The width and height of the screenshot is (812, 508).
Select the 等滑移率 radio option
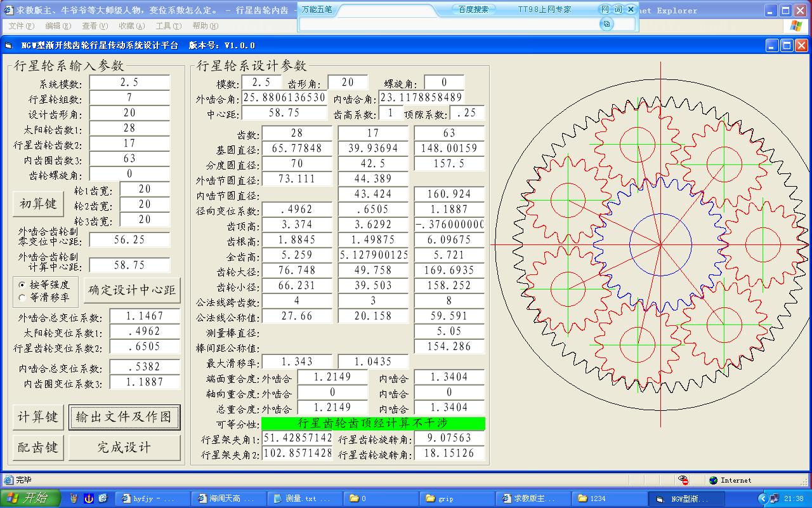click(x=44, y=297)
